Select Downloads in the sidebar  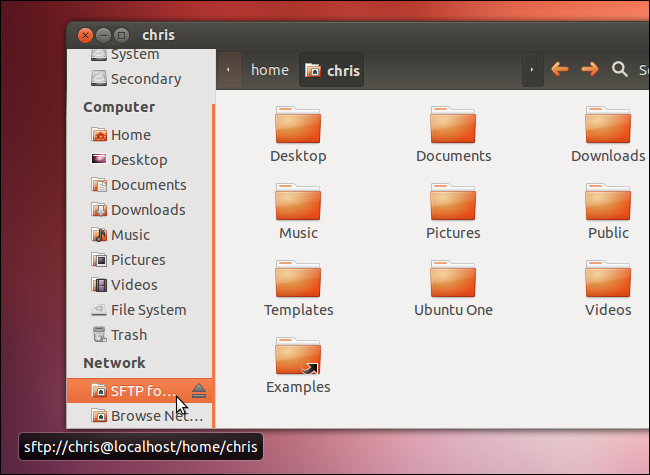[139, 210]
